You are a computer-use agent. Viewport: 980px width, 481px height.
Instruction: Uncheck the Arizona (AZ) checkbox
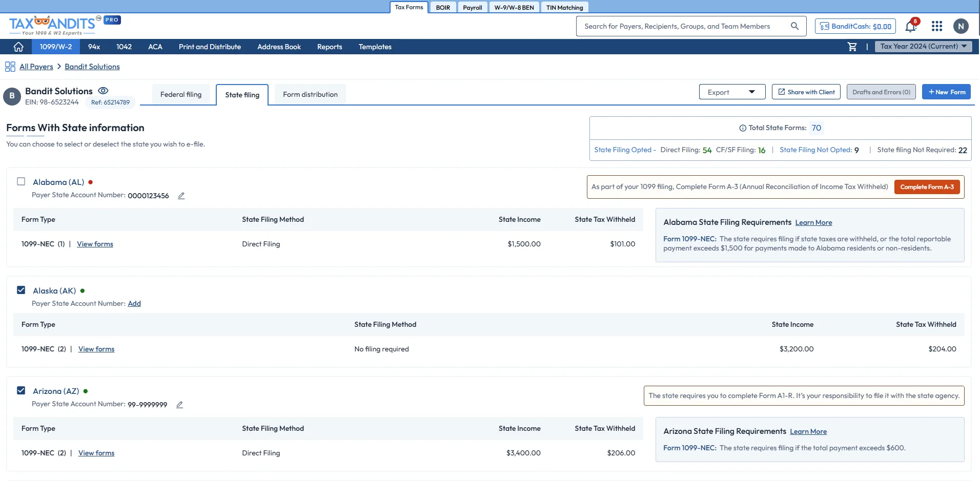coord(21,390)
